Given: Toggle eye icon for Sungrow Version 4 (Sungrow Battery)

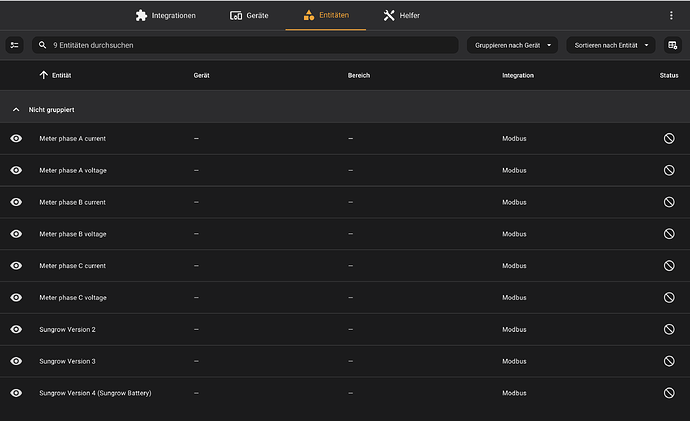Looking at the screenshot, I should click(16, 393).
